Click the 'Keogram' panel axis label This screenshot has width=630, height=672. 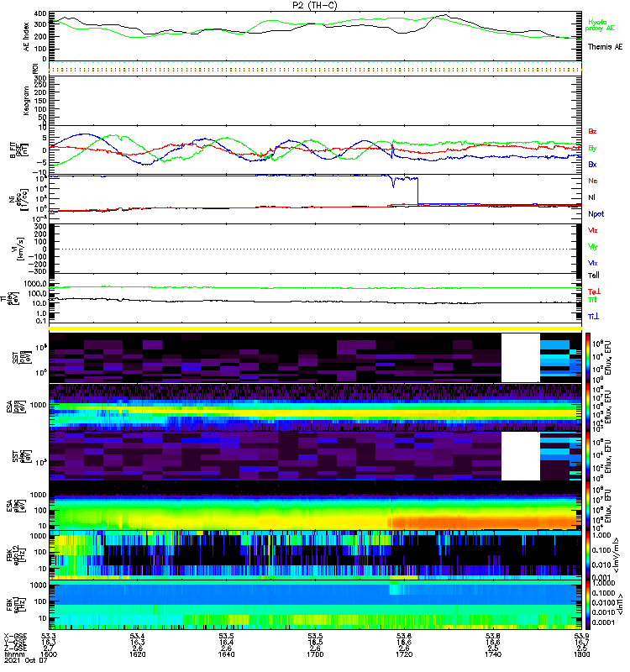pyautogui.click(x=27, y=101)
